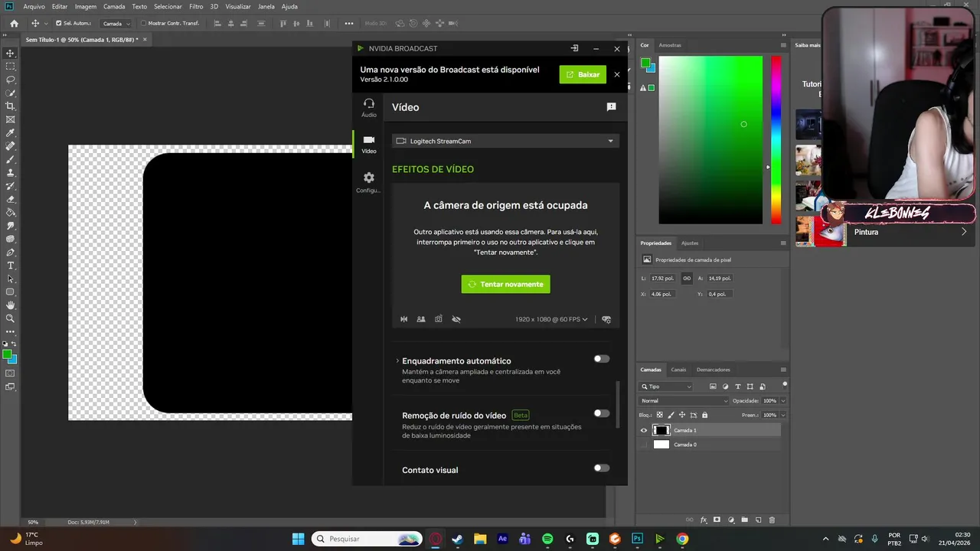980x551 pixels.
Task: Click the Baixar update button
Action: [x=583, y=74]
